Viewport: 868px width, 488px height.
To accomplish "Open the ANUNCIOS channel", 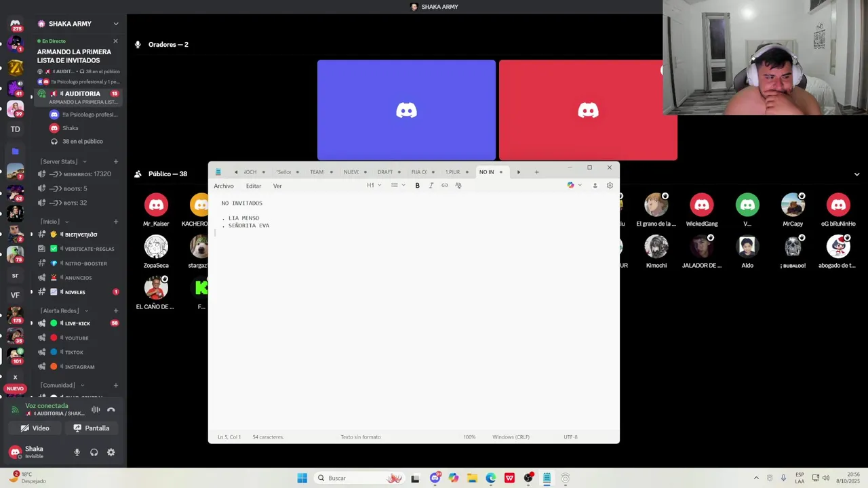I will [78, 278].
